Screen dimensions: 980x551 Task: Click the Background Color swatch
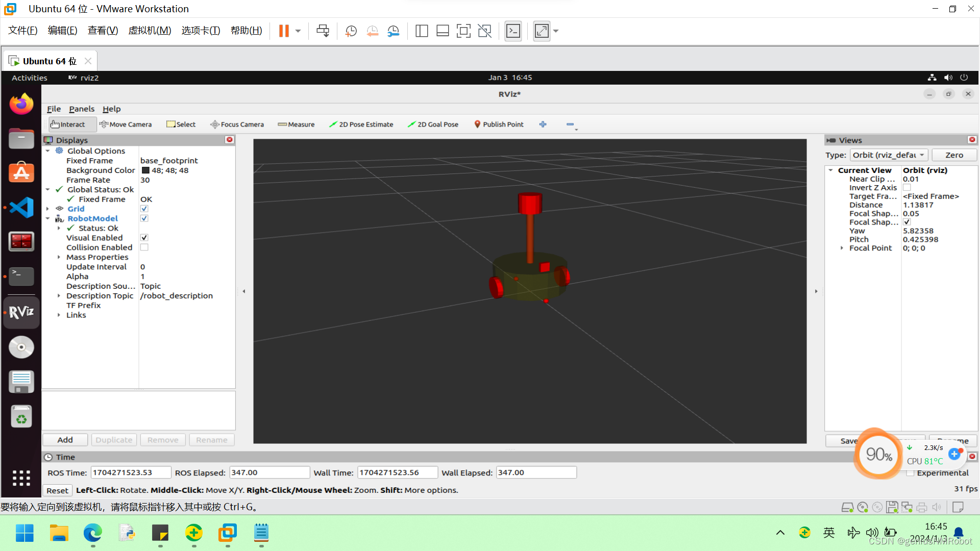click(x=145, y=170)
